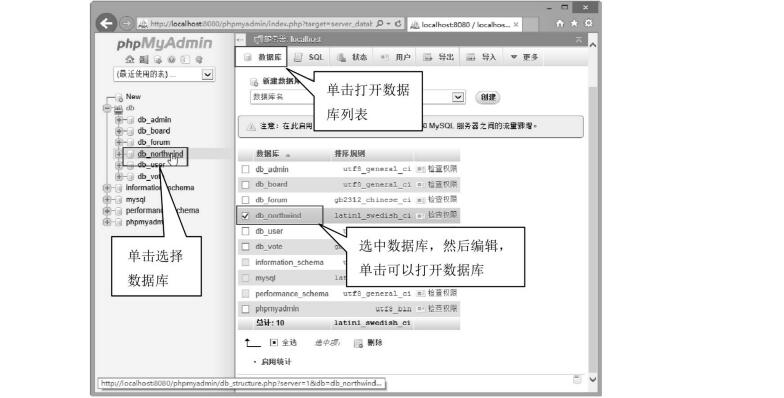
Task: Click the mysql database icon in tree
Action: pyautogui.click(x=118, y=200)
